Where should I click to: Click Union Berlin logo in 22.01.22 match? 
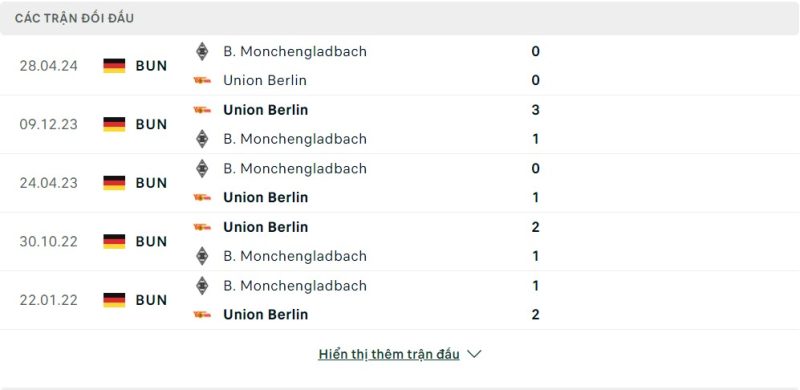click(x=202, y=314)
